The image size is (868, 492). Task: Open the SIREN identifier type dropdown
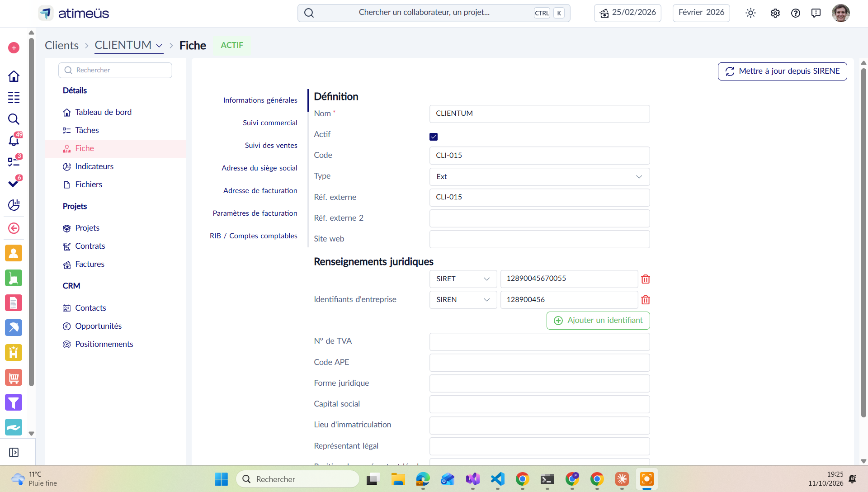tap(463, 300)
